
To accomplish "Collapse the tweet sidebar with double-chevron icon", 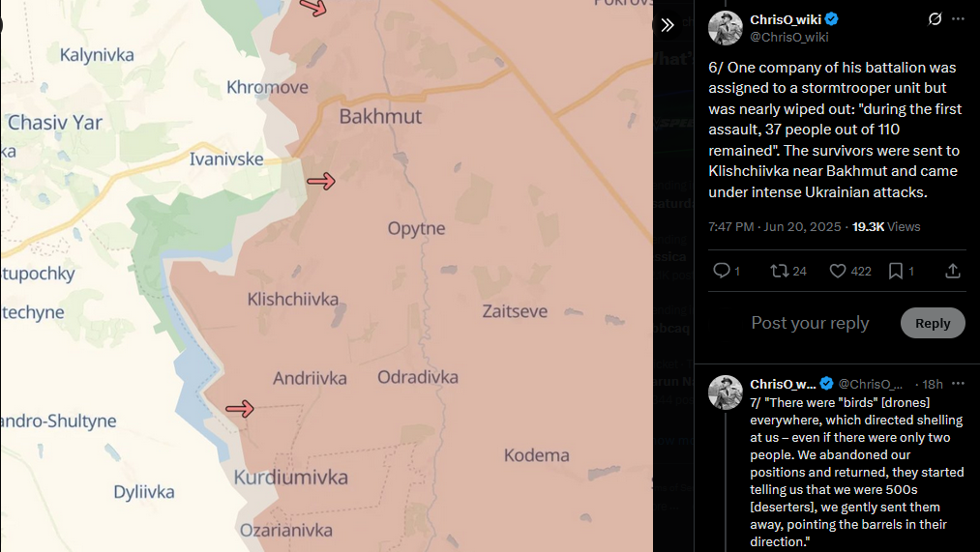I will (668, 25).
